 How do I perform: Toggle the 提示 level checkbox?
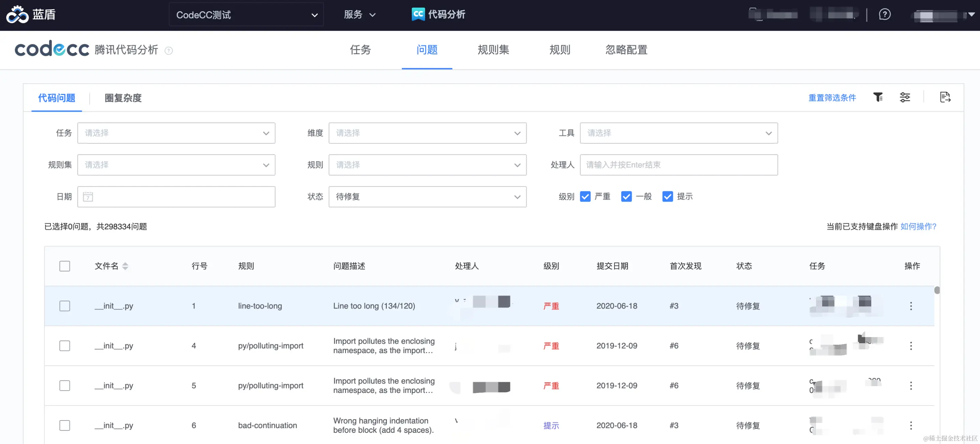(x=667, y=196)
